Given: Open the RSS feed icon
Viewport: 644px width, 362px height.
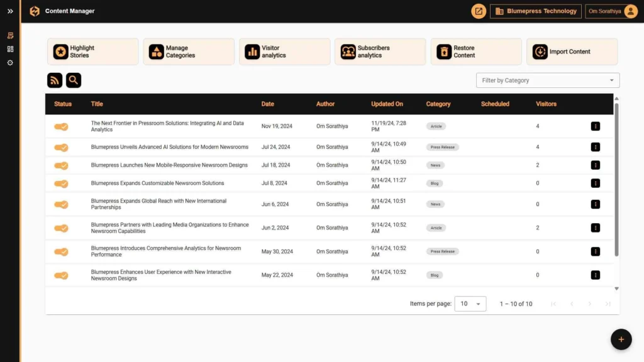Looking at the screenshot, I should 55,80.
